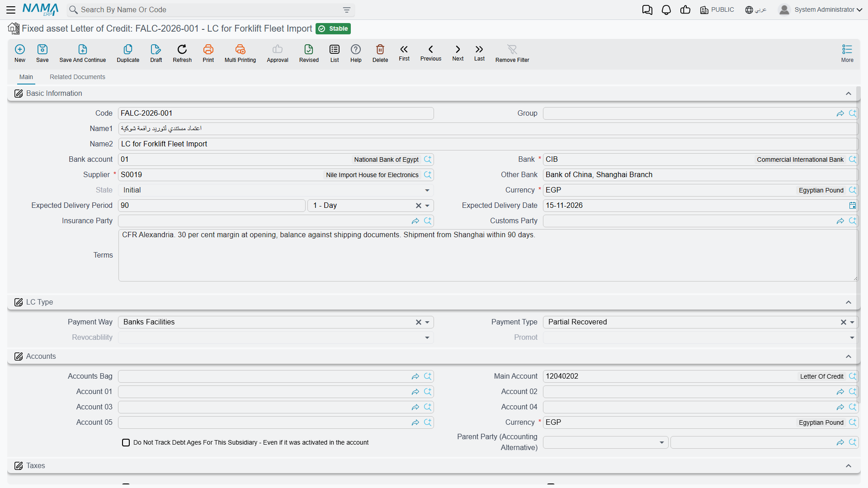Open Help from the toolbar
This screenshot has height=488, width=868.
tap(356, 53)
